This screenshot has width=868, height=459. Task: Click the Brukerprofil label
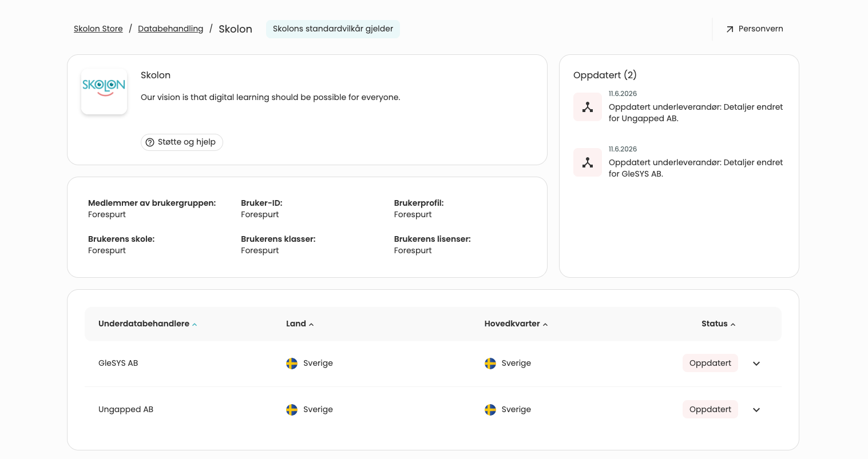[x=419, y=203]
